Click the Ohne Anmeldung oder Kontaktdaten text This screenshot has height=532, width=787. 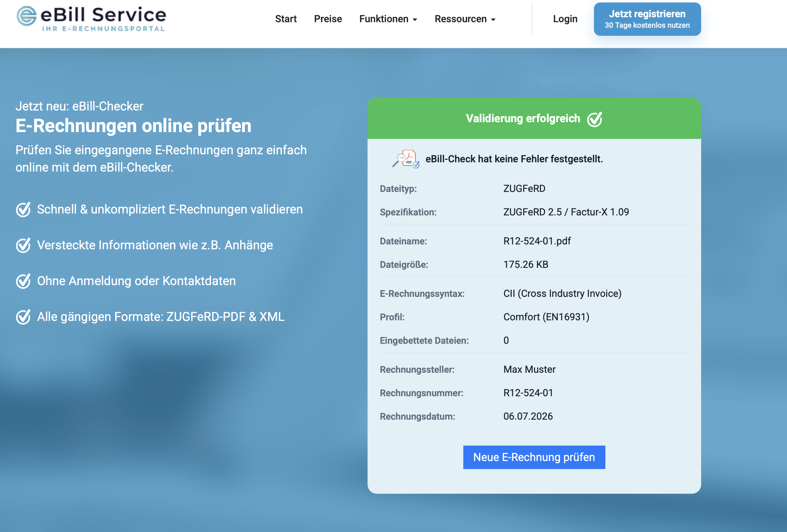click(137, 281)
